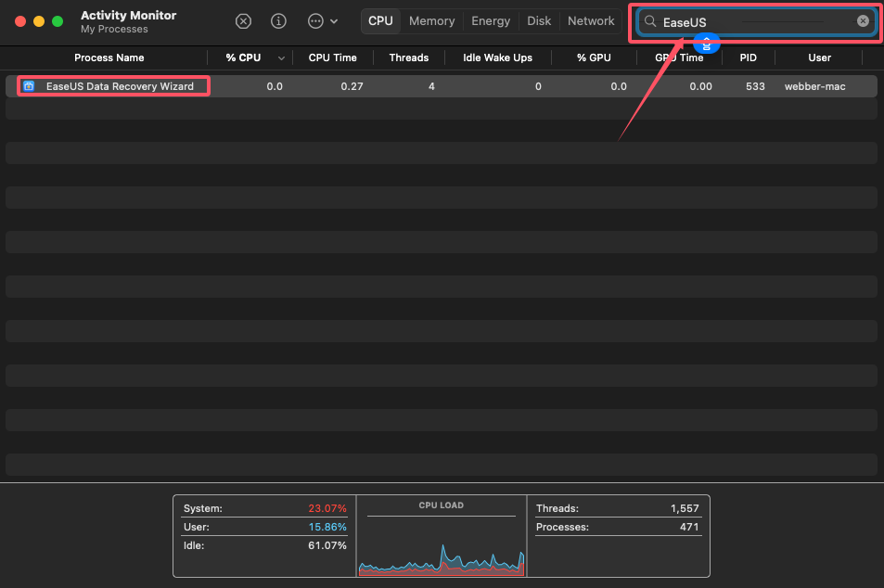
Task: Click the Threads value 4 in the row
Action: (431, 86)
